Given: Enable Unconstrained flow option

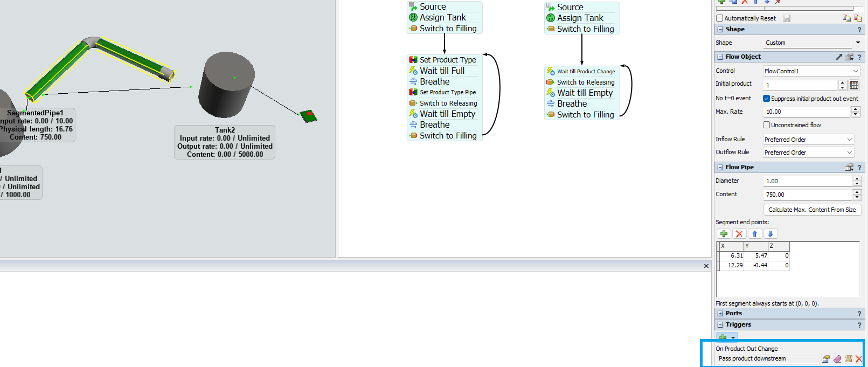Looking at the screenshot, I should [x=766, y=125].
